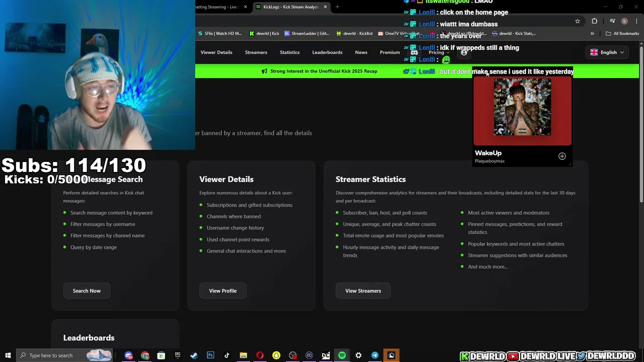The image size is (644, 362).
Task: Close the KickLogz browser tab
Action: (325, 7)
